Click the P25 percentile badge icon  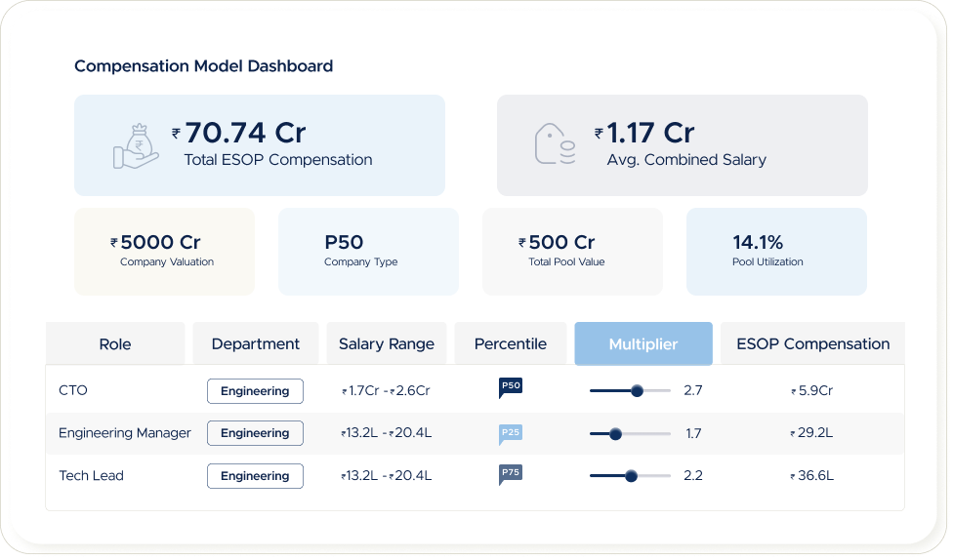pyautogui.click(x=511, y=433)
